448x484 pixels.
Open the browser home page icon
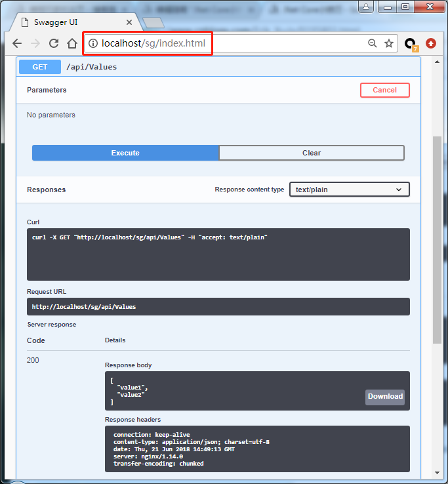[x=72, y=43]
